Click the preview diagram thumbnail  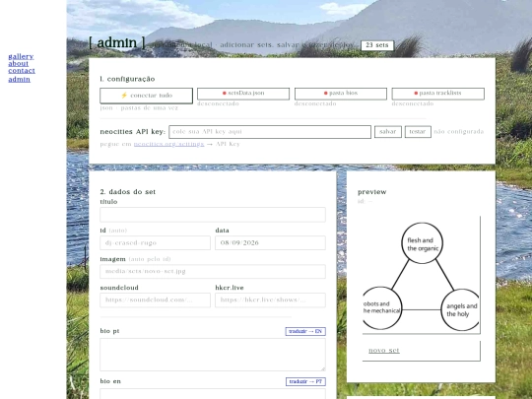tap(421, 275)
